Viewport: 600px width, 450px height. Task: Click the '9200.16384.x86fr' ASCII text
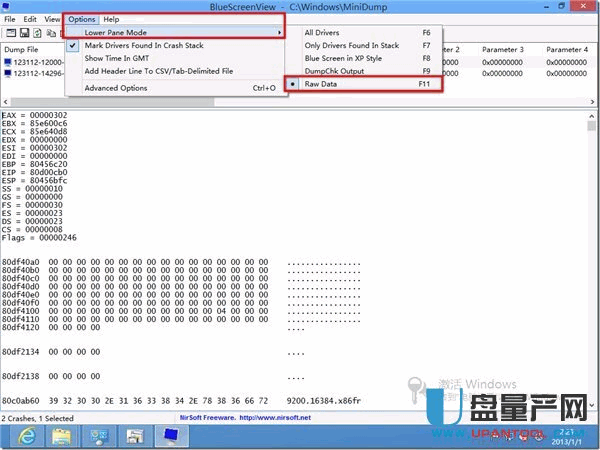(324, 401)
